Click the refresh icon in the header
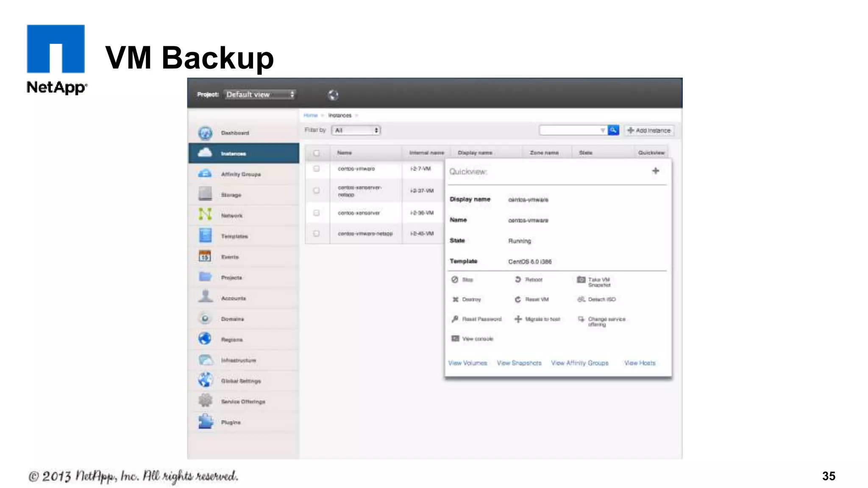The width and height of the screenshot is (868, 488). point(334,95)
